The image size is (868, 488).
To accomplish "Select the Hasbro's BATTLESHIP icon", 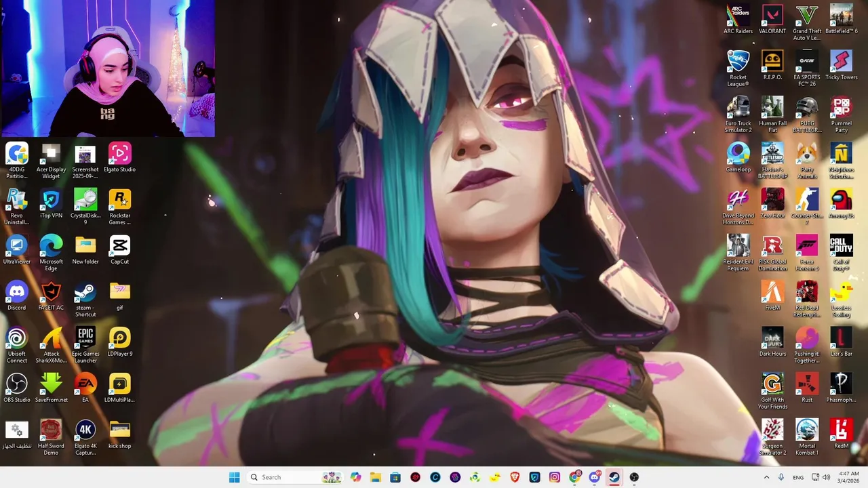I will [x=772, y=161].
